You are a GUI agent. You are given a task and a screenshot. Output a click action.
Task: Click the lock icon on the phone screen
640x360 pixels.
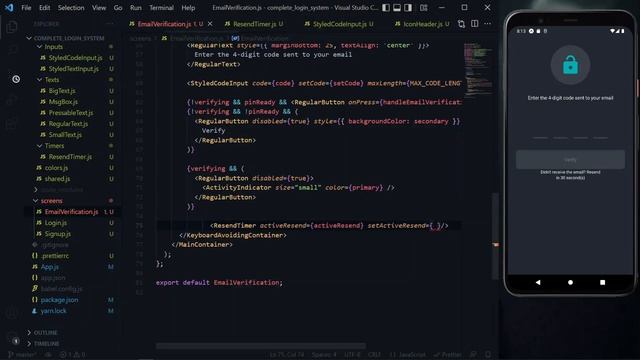(570, 65)
